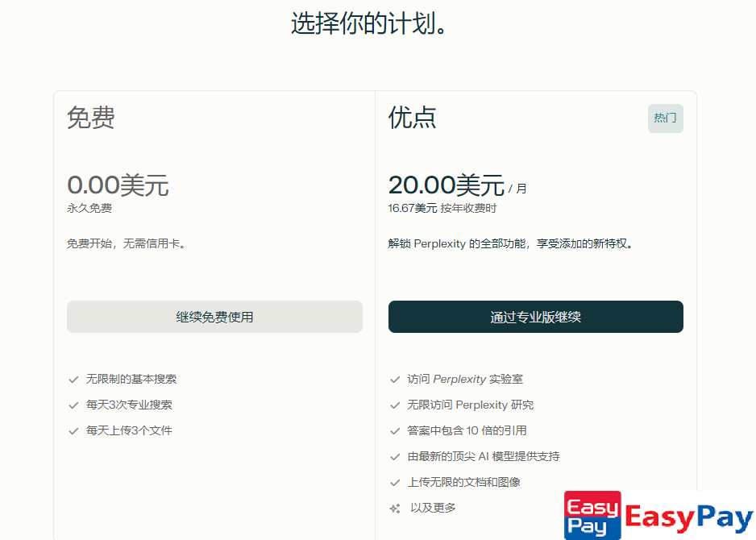This screenshot has width=756, height=540.
Task: Click the 访问 Perplexity 实验室 feature text
Action: coord(465,379)
